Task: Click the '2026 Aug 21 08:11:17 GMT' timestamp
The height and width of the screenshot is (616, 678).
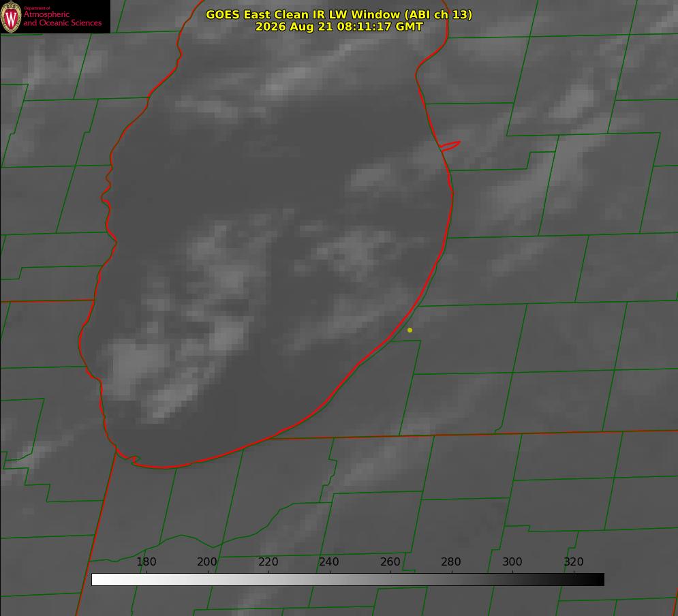Action: (x=339, y=27)
